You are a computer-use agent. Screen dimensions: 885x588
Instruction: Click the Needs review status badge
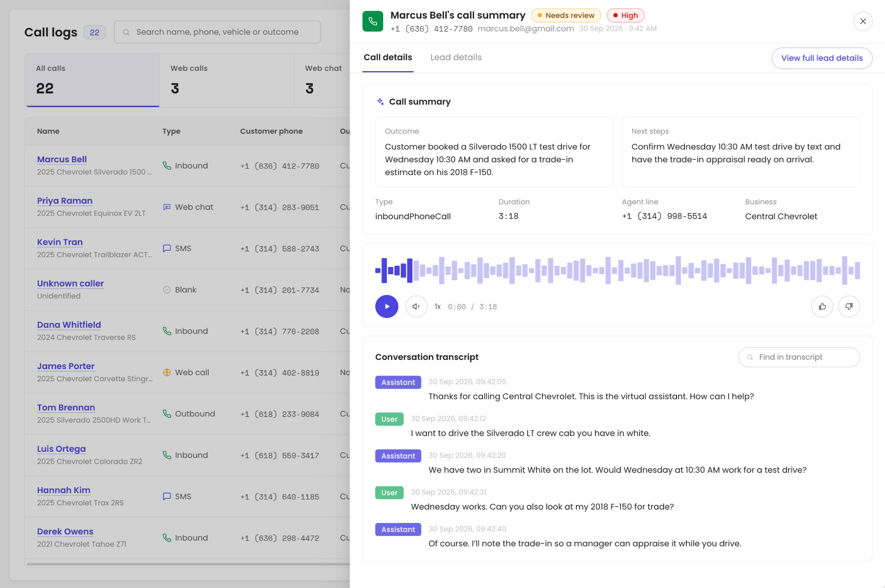tap(566, 15)
